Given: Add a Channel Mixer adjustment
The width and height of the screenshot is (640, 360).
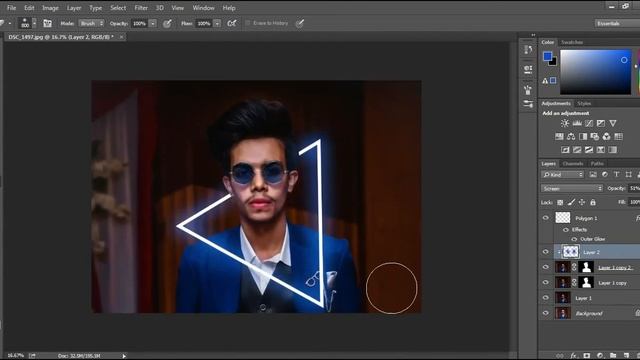Looking at the screenshot, I should [607, 137].
